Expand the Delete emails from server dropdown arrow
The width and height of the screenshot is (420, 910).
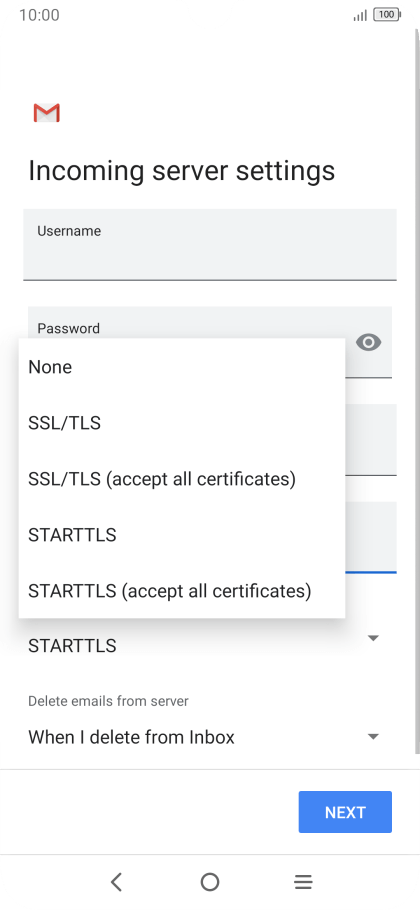click(374, 737)
